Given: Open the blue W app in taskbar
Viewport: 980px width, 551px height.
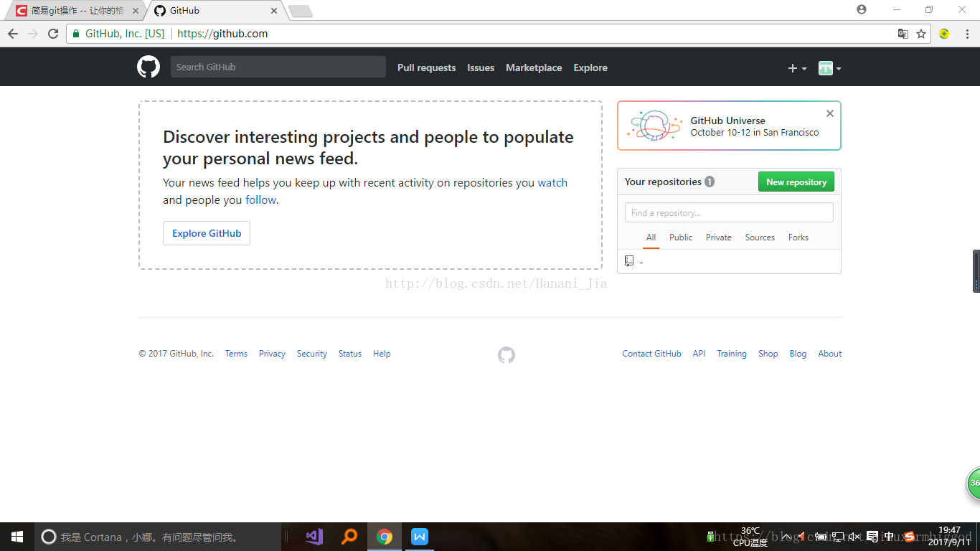Looking at the screenshot, I should 420,537.
